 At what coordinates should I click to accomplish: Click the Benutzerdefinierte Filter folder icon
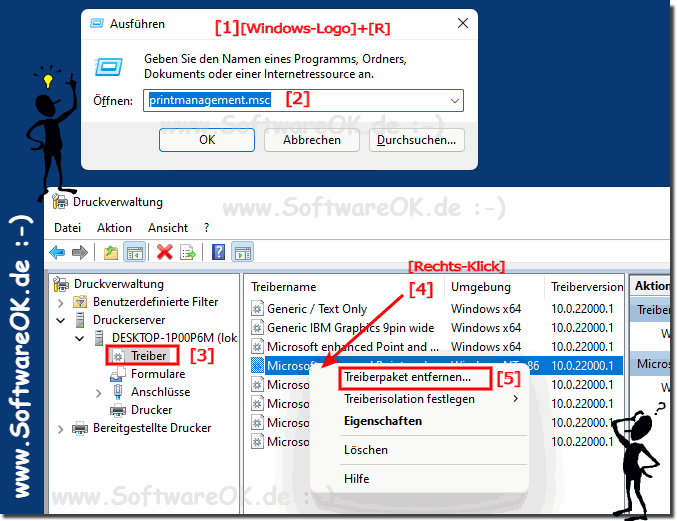(x=80, y=302)
